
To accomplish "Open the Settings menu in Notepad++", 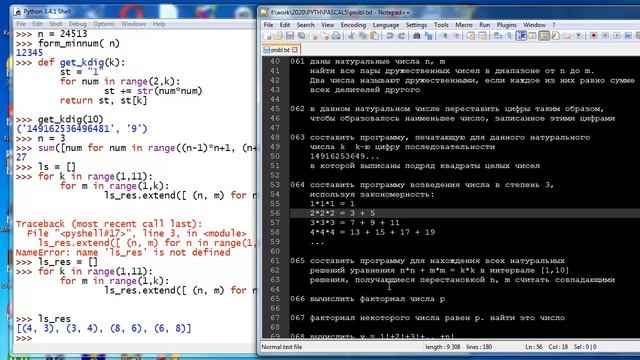I will click(416, 25).
